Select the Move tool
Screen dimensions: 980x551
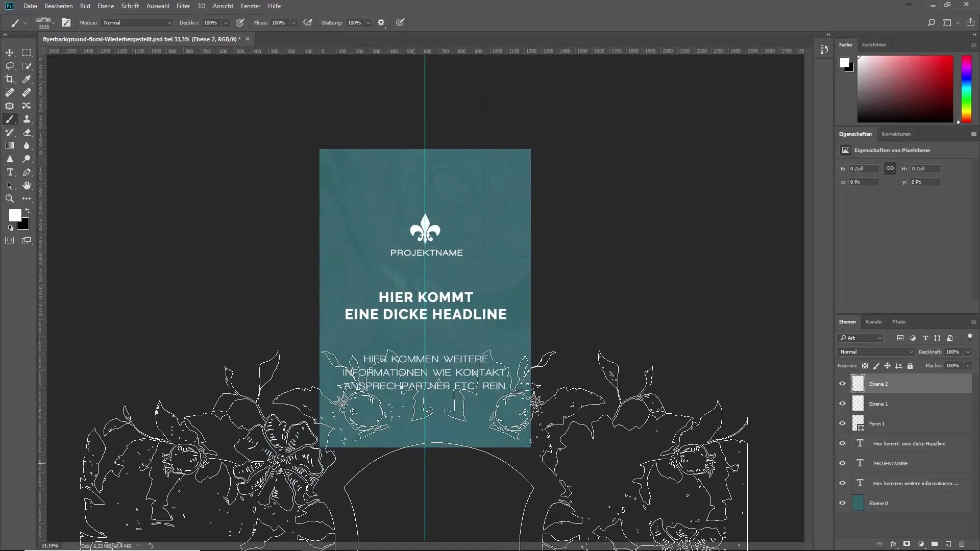click(x=10, y=53)
